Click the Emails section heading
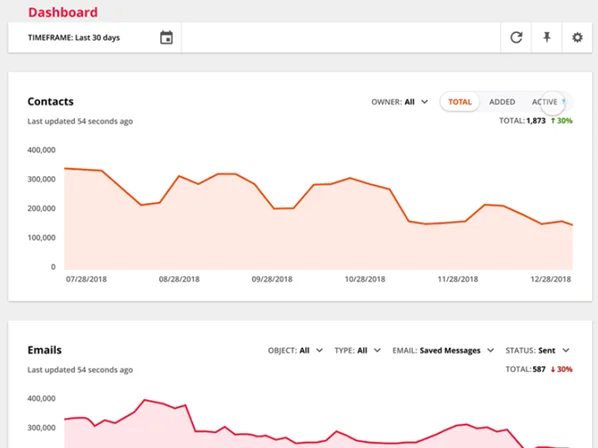 44,350
